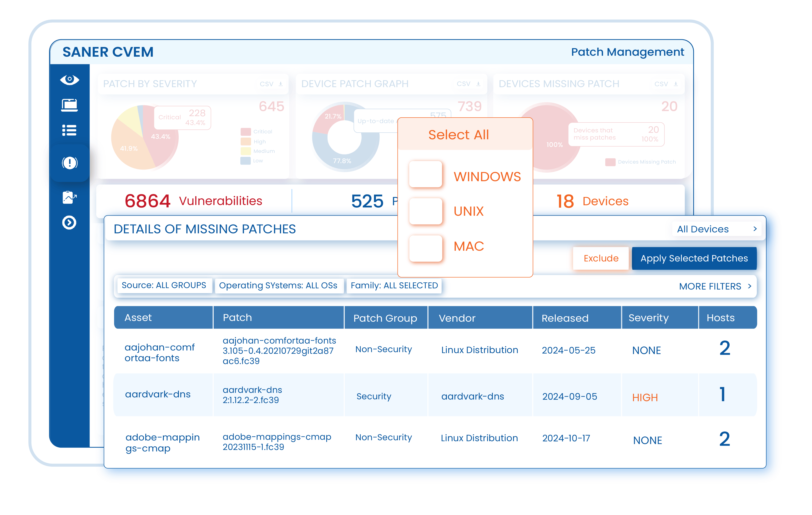Sort table by Severity column header
Viewport: 812px width, 515px height.
tap(648, 317)
